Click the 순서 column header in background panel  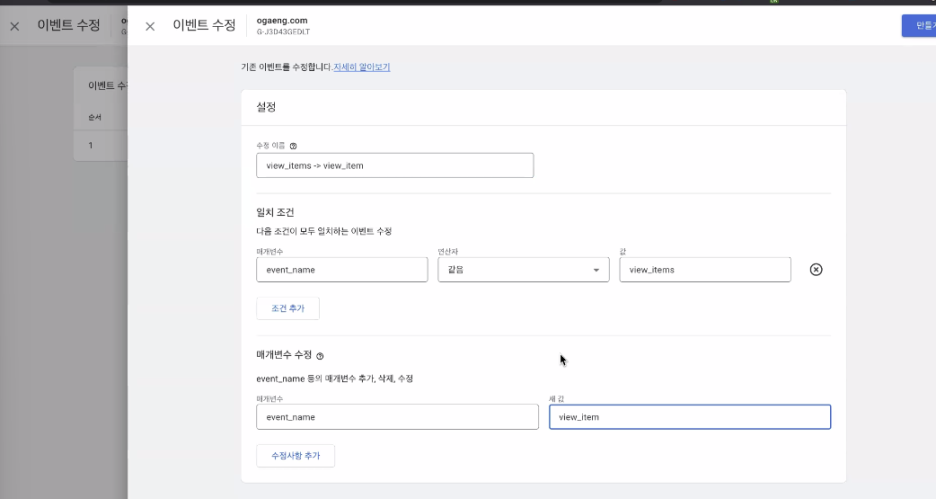coord(95,118)
